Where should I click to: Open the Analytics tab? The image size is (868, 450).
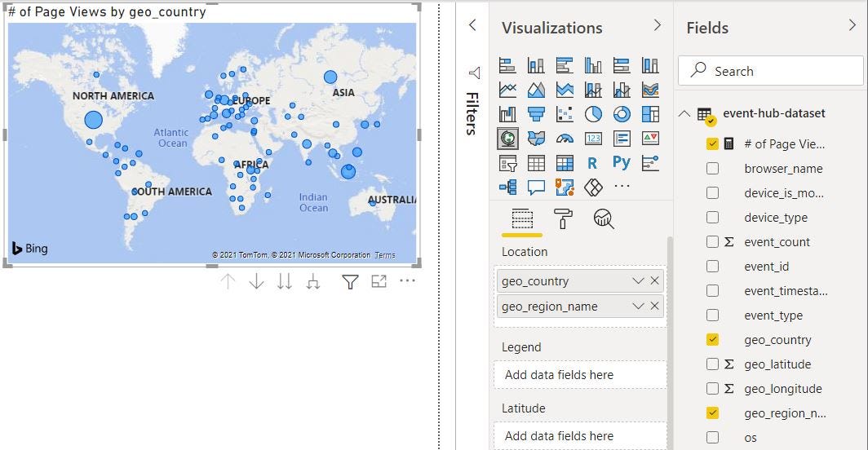(x=604, y=218)
